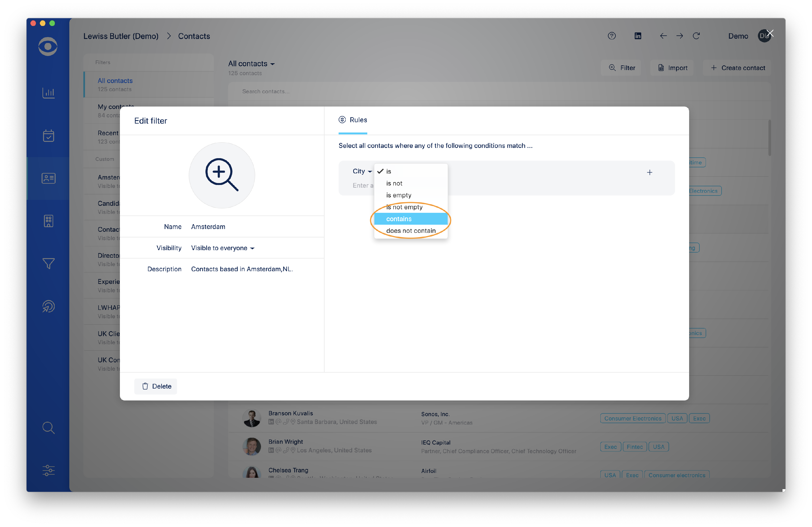Open the funnel filter sidebar icon
Image resolution: width=812 pixels, height=527 pixels.
48,263
